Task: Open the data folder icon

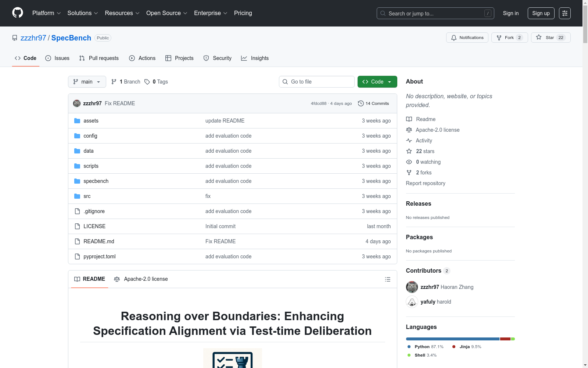Action: pyautogui.click(x=77, y=151)
